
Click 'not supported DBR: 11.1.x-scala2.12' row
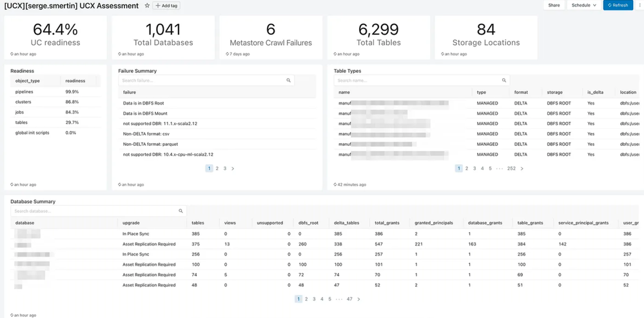(x=217, y=124)
